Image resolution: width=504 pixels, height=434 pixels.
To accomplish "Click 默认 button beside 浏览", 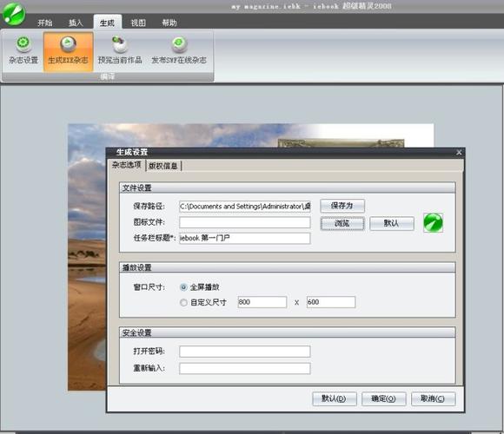I will point(392,223).
